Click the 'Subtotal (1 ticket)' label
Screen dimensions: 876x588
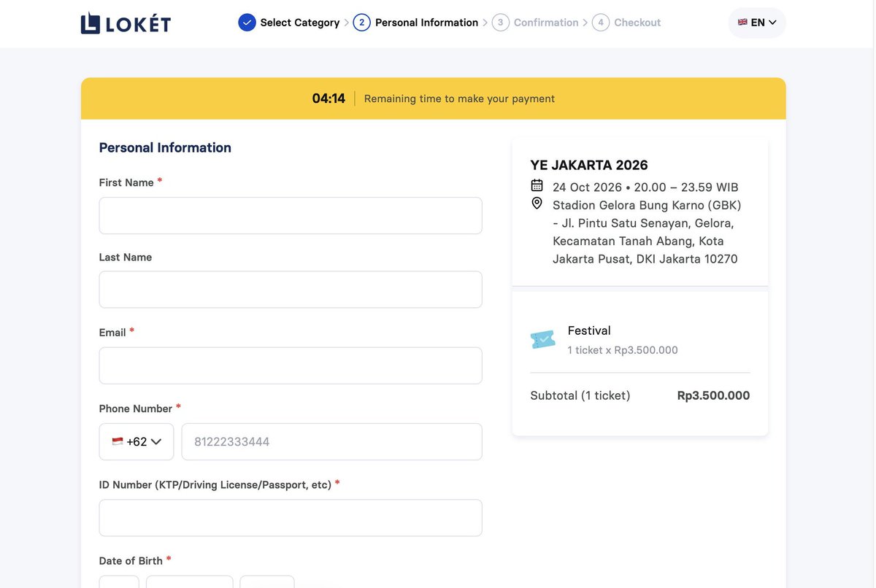coord(580,395)
